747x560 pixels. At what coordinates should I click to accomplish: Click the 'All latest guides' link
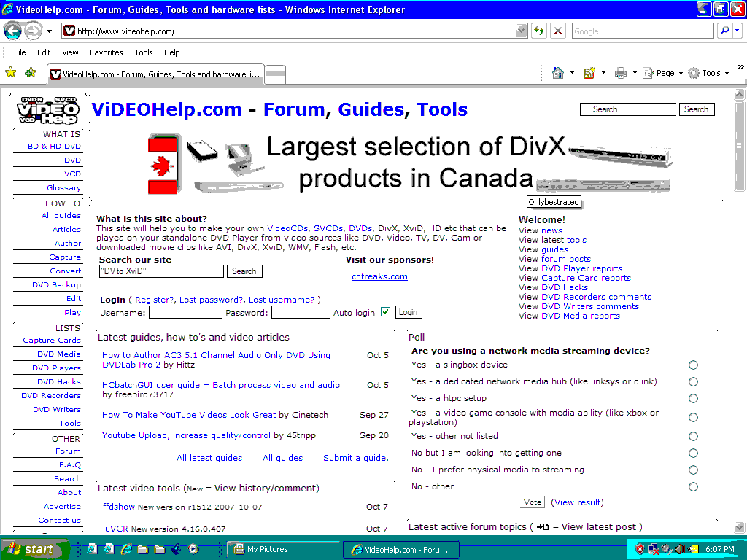point(209,458)
